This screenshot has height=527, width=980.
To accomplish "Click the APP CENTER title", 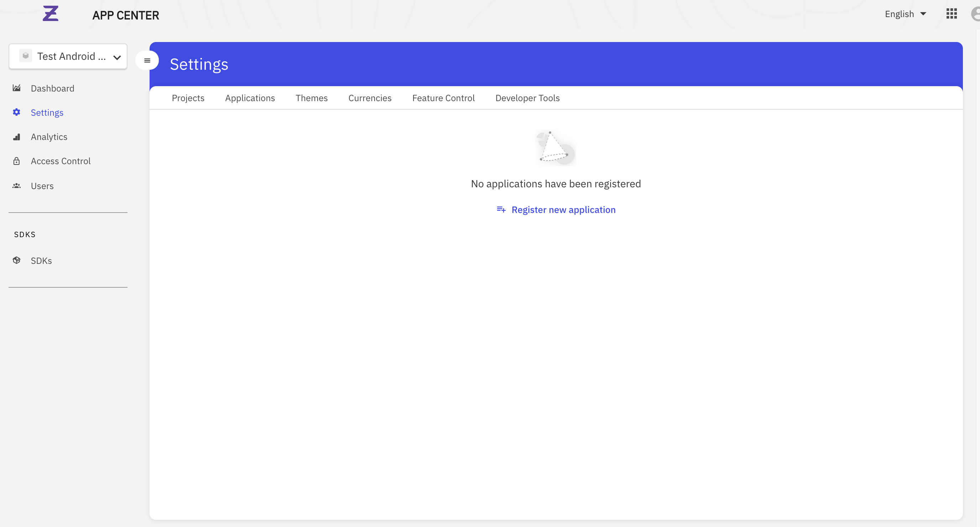I will [126, 15].
